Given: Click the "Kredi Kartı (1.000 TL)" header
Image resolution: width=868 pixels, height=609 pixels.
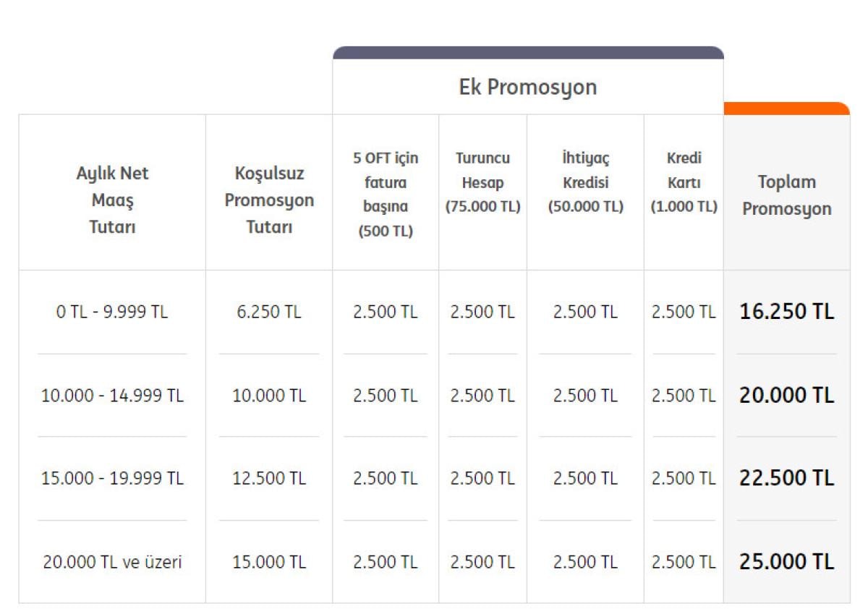Looking at the screenshot, I should pyautogui.click(x=684, y=182).
